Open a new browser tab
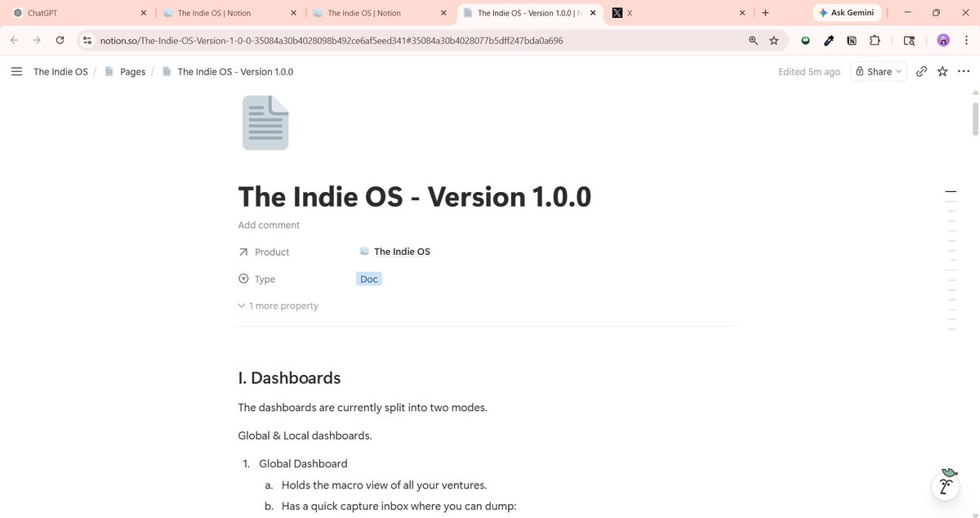 (x=765, y=13)
